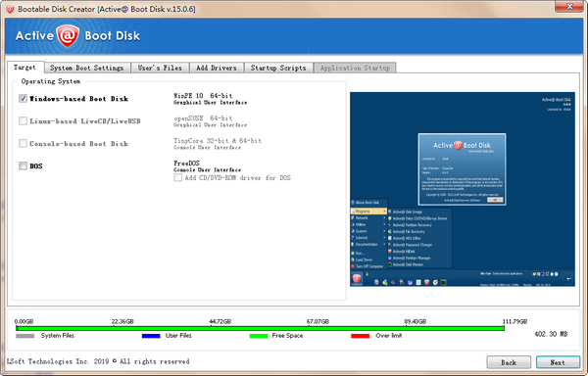Toggle Add CD/DVD-ROM driver for DOS
The height and width of the screenshot is (376, 588).
click(177, 178)
